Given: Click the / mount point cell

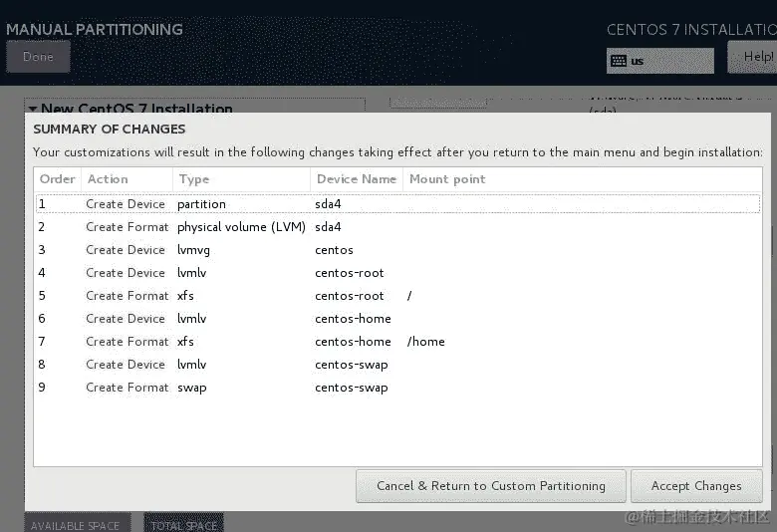Looking at the screenshot, I should pyautogui.click(x=409, y=296).
